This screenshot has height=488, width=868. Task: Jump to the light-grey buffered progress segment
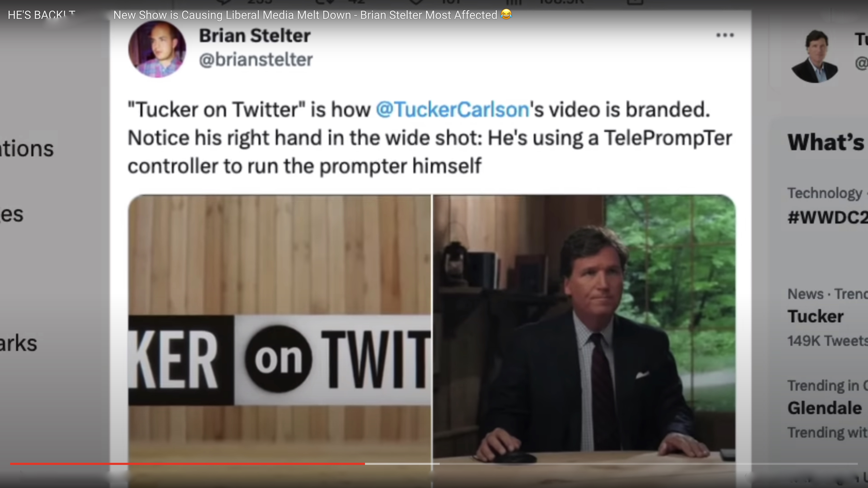click(x=402, y=464)
